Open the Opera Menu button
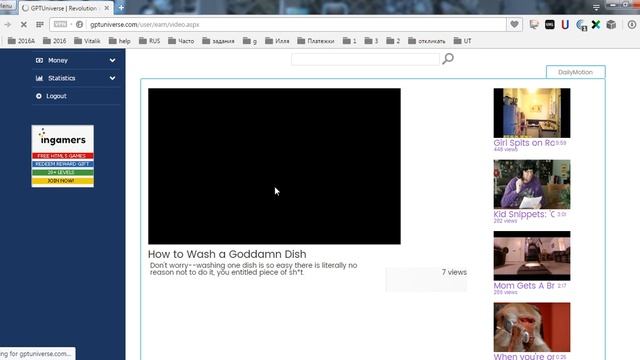 click(x=7, y=6)
